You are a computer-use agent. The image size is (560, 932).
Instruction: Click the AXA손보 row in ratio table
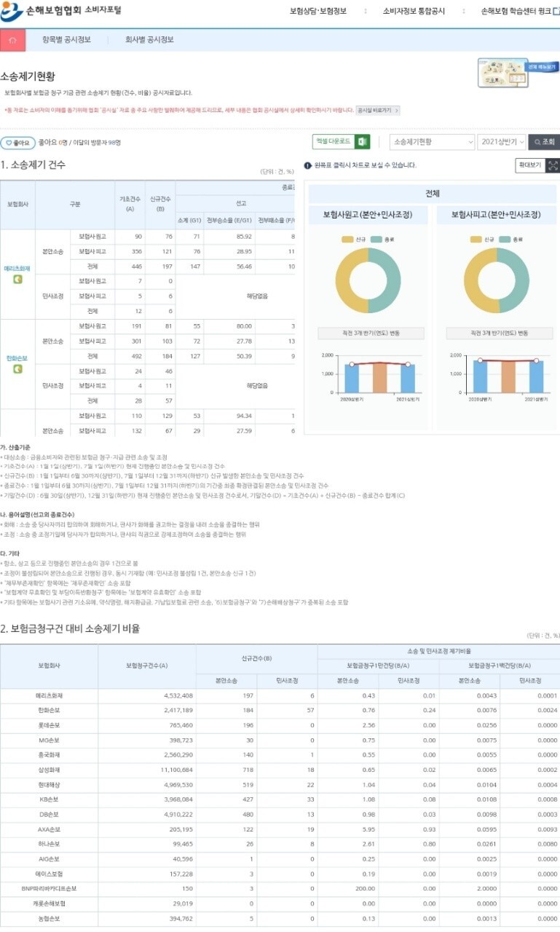tap(280, 829)
